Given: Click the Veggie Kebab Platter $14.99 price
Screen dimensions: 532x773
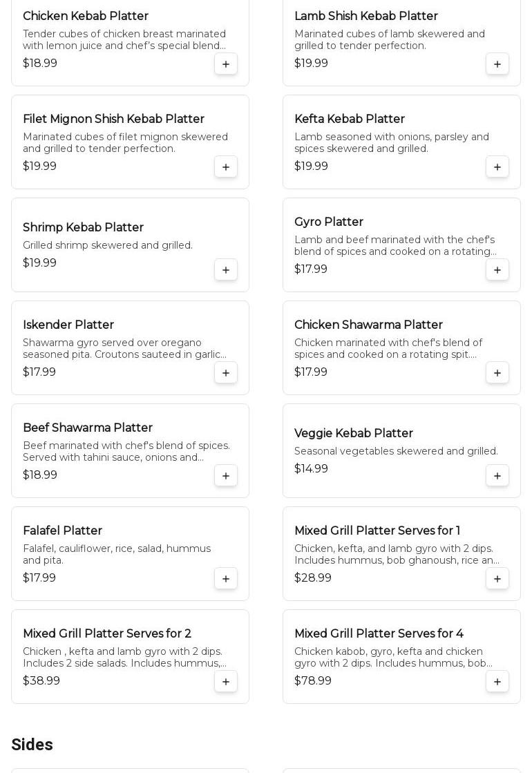Looking at the screenshot, I should (311, 469).
